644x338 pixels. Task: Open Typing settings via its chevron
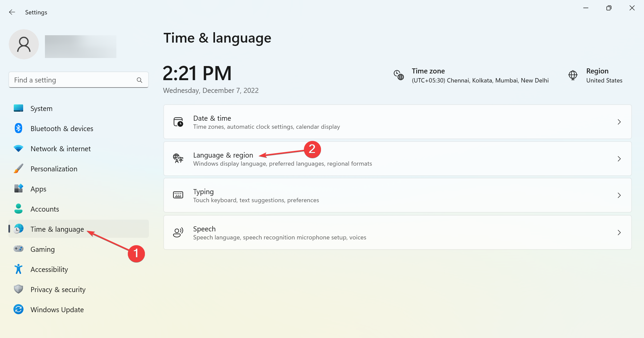point(619,195)
